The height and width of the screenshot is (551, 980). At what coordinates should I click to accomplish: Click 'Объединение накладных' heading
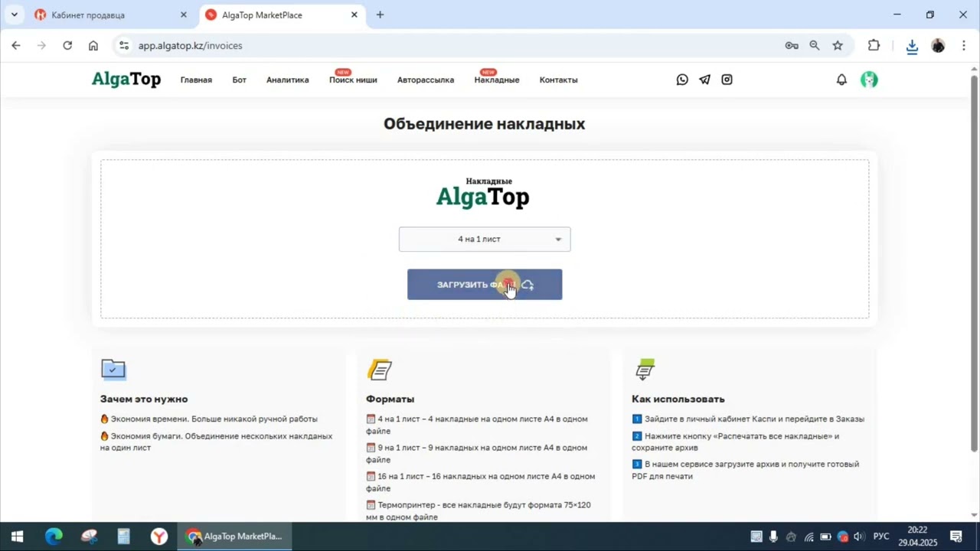click(x=485, y=124)
